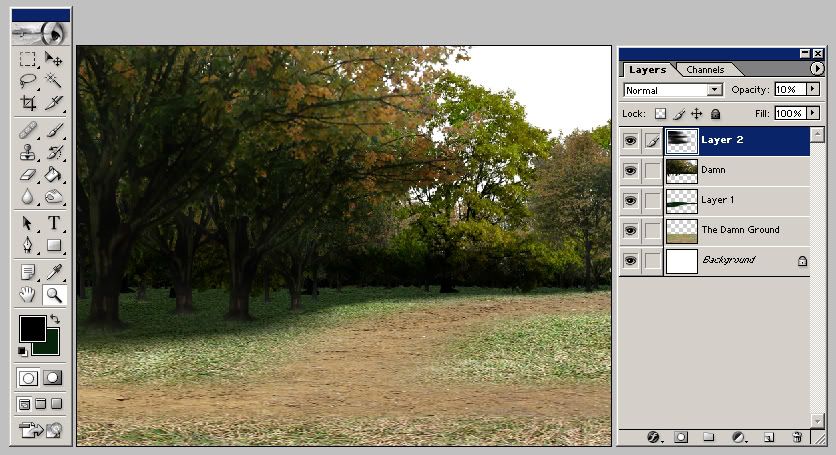Click the Background layer thumbnail

tap(681, 261)
